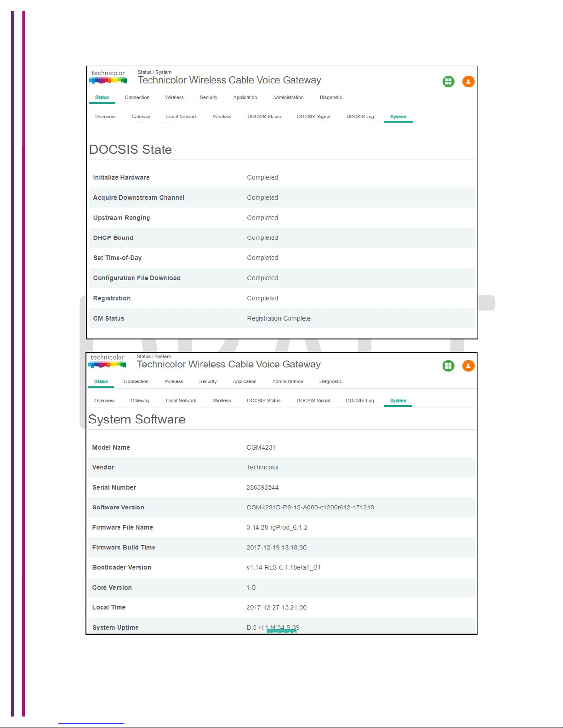Image resolution: width=563 pixels, height=728 pixels.
Task: Go to the Administration tab above DOCSIS State
Action: click(x=288, y=97)
